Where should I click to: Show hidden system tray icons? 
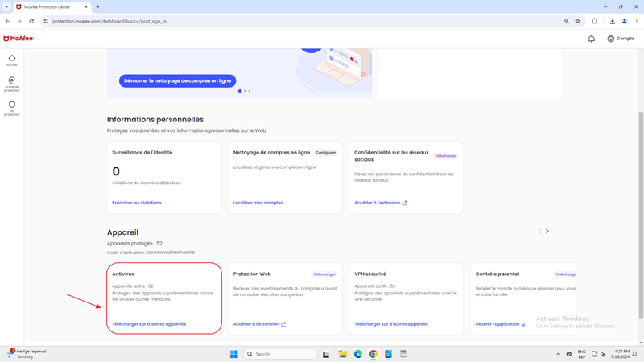558,354
